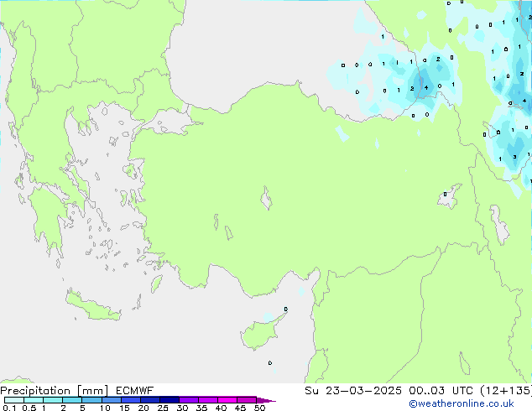Click the legend value '0.1'

pos(9,408)
